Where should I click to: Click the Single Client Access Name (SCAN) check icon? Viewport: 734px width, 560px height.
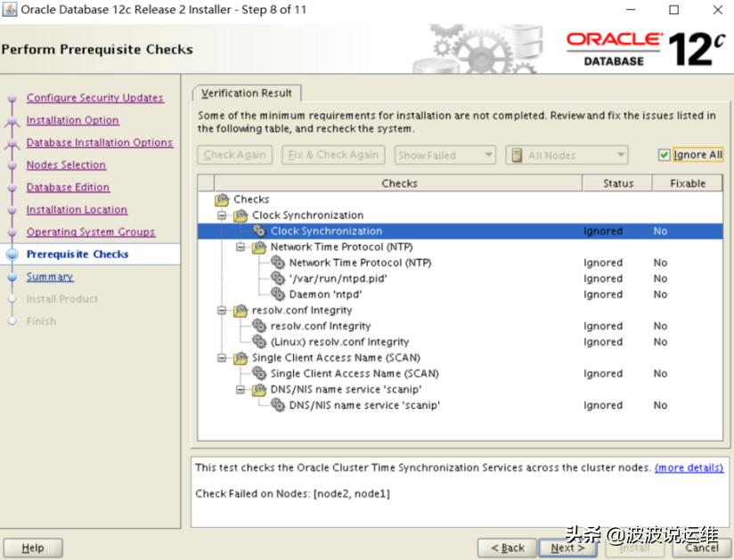click(x=258, y=373)
